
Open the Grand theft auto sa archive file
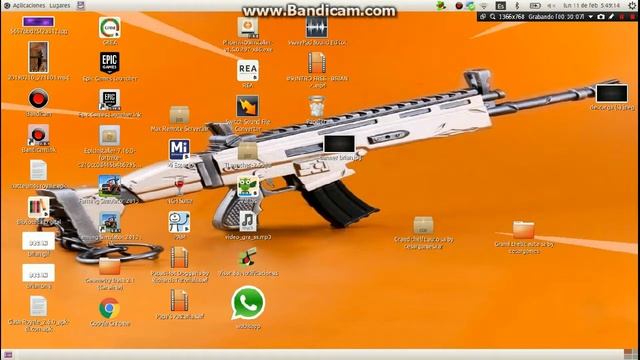[423, 225]
